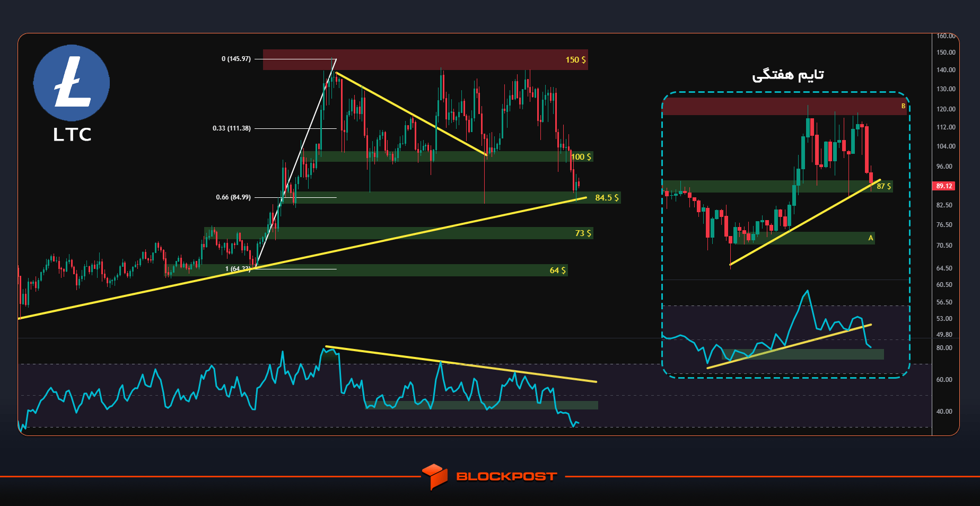Screen dimensions: 980x506
Task: Click the BLOCKPOST brand text
Action: (x=506, y=476)
